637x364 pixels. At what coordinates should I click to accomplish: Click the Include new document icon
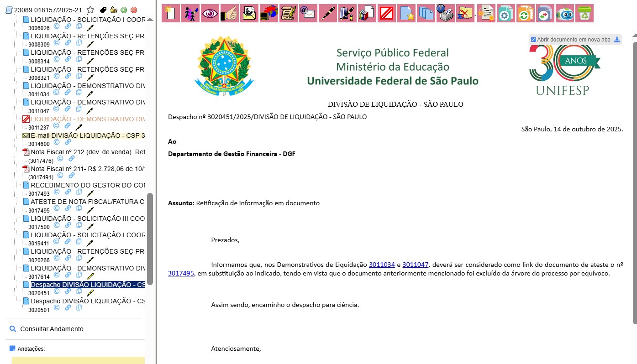click(171, 13)
